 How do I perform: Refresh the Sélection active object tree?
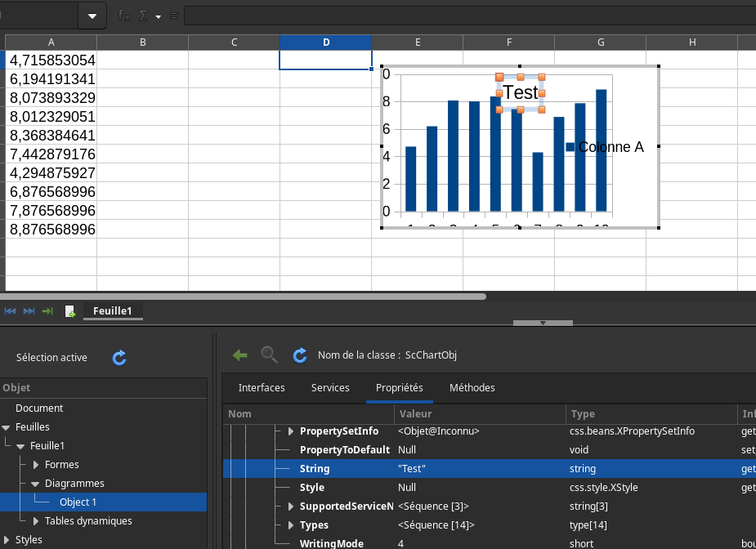tap(119, 357)
